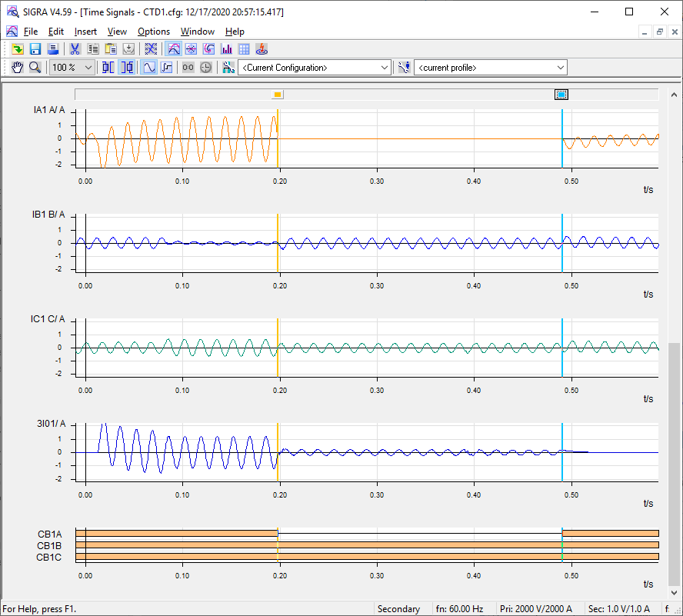Click the blue cursor 2 marker handle
Screen dimensions: 683x616
[561, 95]
